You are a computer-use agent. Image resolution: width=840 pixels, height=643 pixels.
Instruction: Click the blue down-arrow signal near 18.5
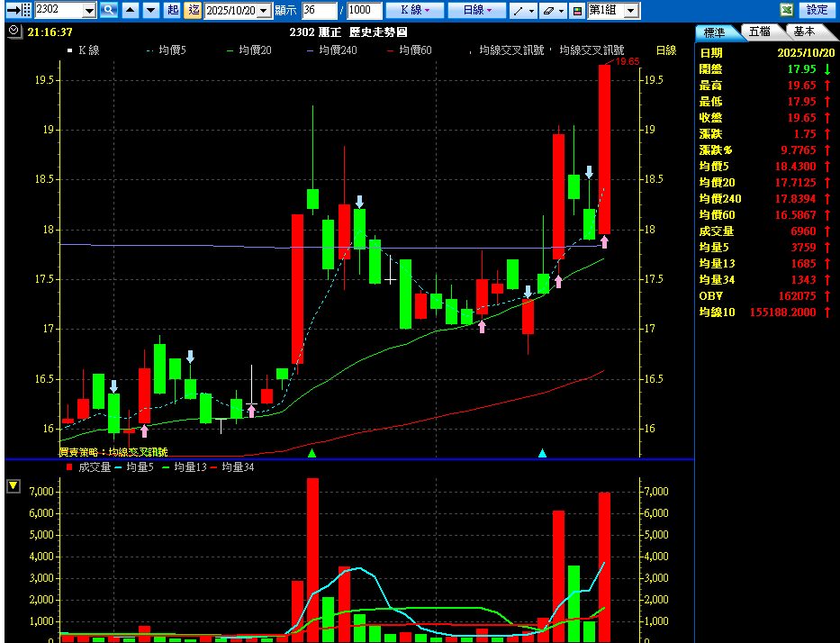click(589, 171)
